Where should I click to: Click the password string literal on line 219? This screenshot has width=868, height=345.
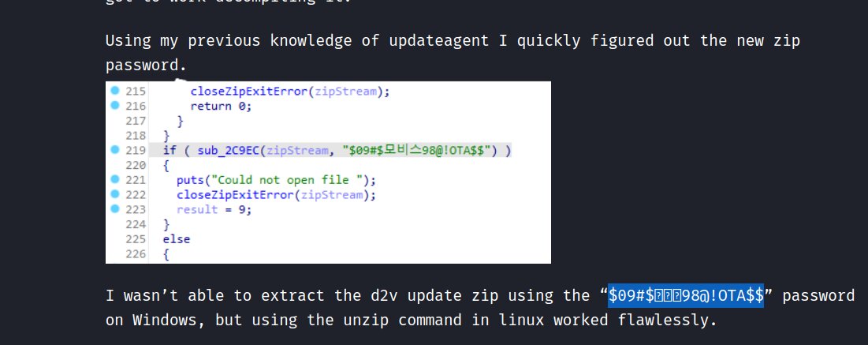point(421,150)
